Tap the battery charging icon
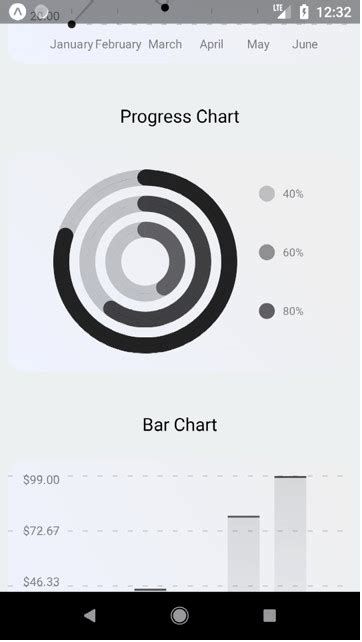Screen dimensions: 362x642 click(x=304, y=12)
